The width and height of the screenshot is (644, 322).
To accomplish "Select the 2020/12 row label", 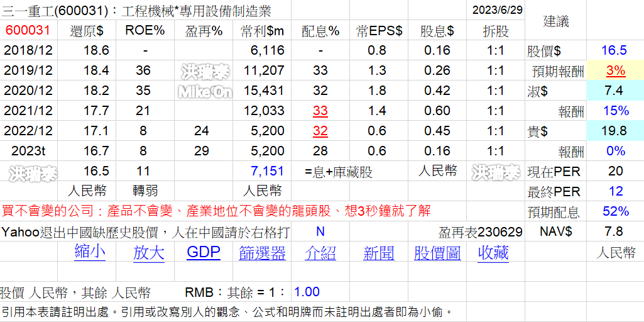I will click(28, 91).
